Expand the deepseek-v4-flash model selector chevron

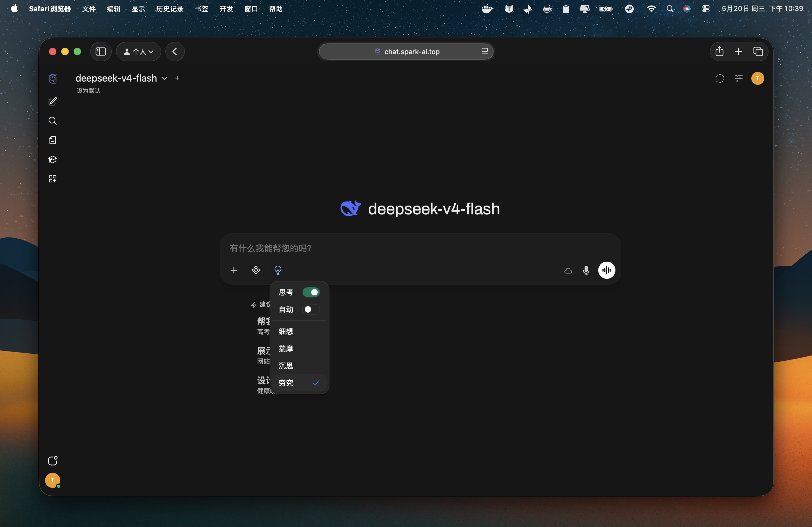pos(165,78)
